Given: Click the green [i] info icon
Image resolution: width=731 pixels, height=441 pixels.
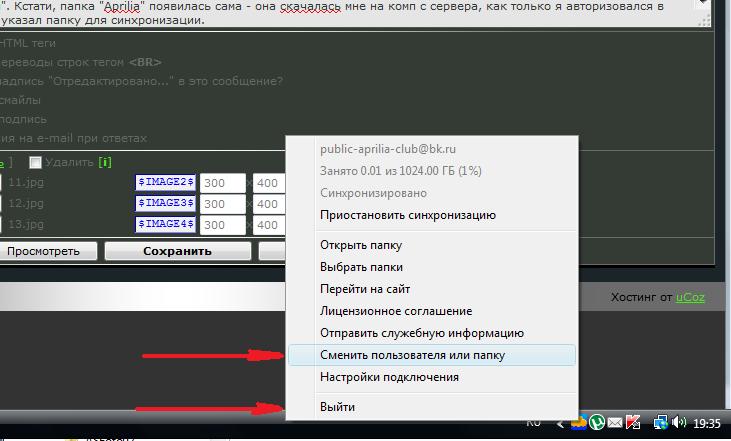Looking at the screenshot, I should [104, 162].
